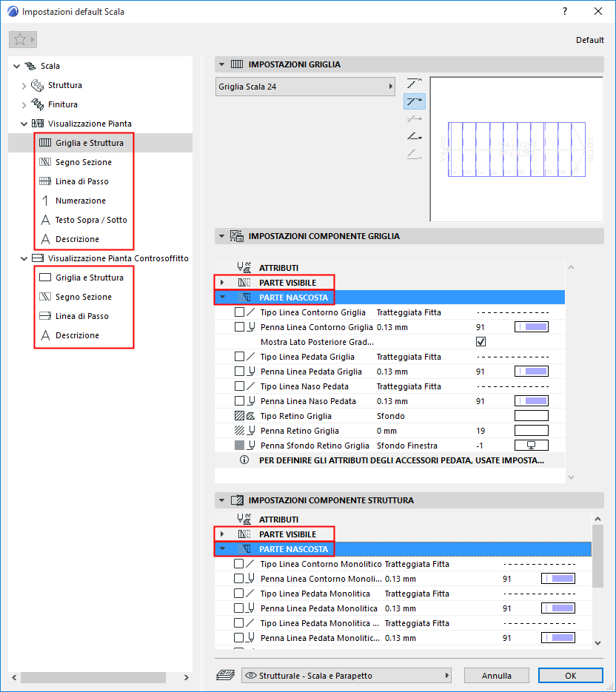616x692 pixels.
Task: Select Linea di Passo under Visualizzazione Pianta
Action: pos(81,181)
